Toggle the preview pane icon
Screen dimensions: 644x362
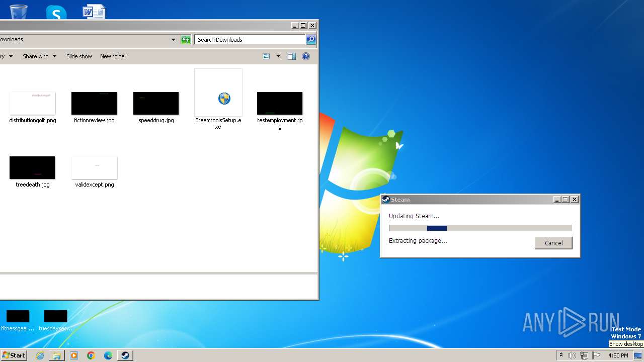pyautogui.click(x=291, y=56)
